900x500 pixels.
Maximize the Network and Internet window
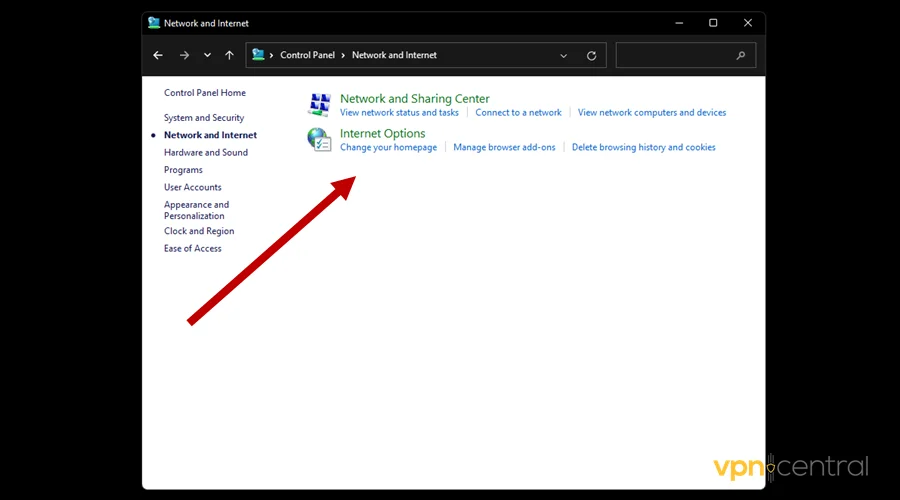click(713, 23)
